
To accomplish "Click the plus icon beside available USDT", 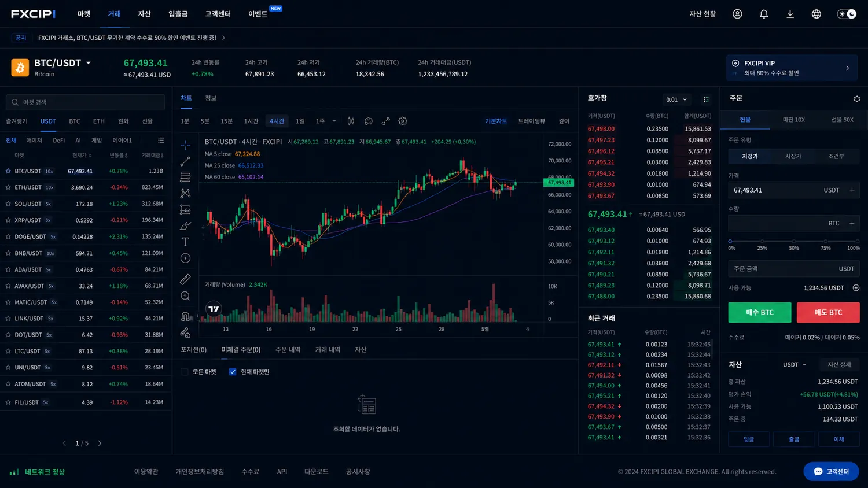I will (x=856, y=288).
